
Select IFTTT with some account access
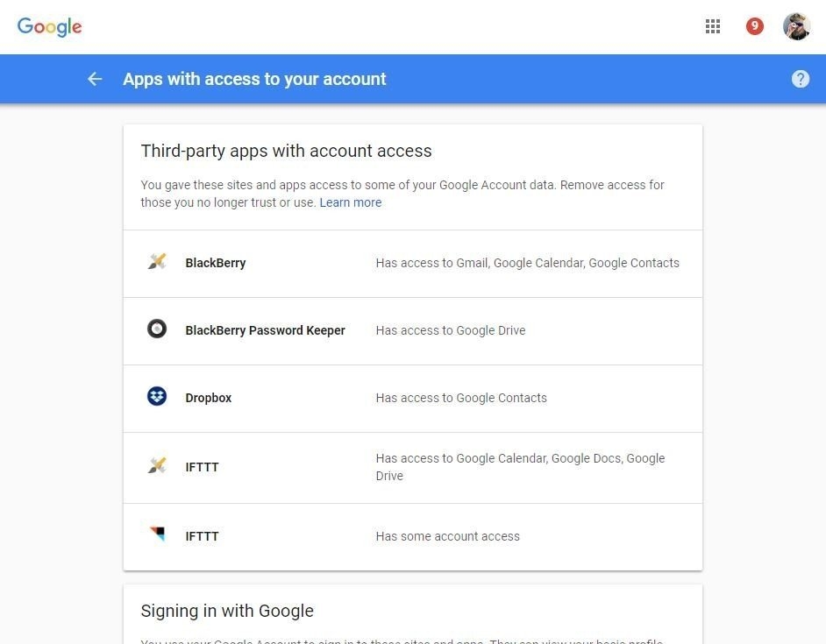click(202, 536)
